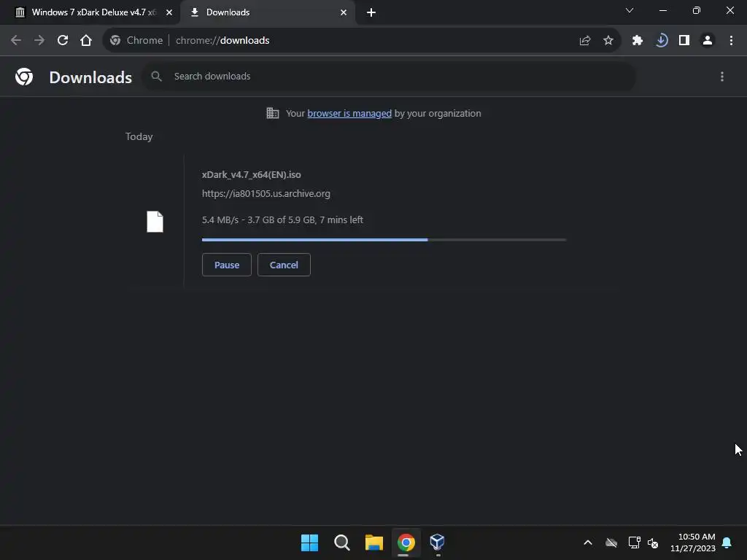
Task: Open the Windows Start menu
Action: 309,542
